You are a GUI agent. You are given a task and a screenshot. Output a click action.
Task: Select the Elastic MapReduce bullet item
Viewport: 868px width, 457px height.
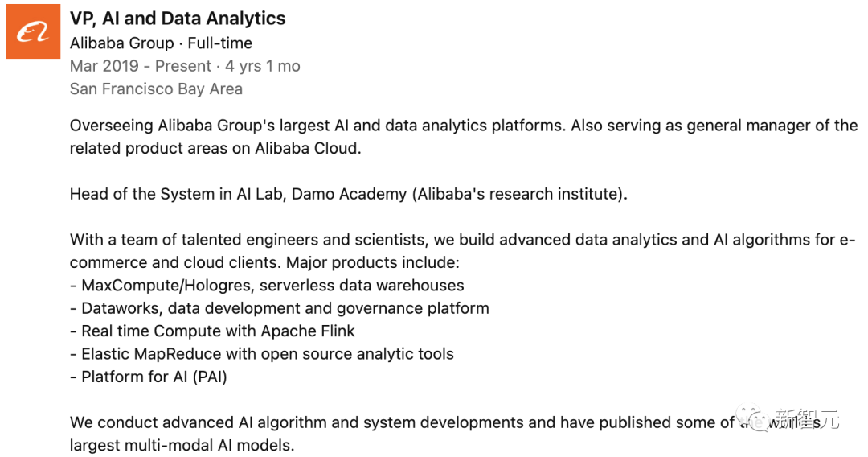pyautogui.click(x=262, y=354)
